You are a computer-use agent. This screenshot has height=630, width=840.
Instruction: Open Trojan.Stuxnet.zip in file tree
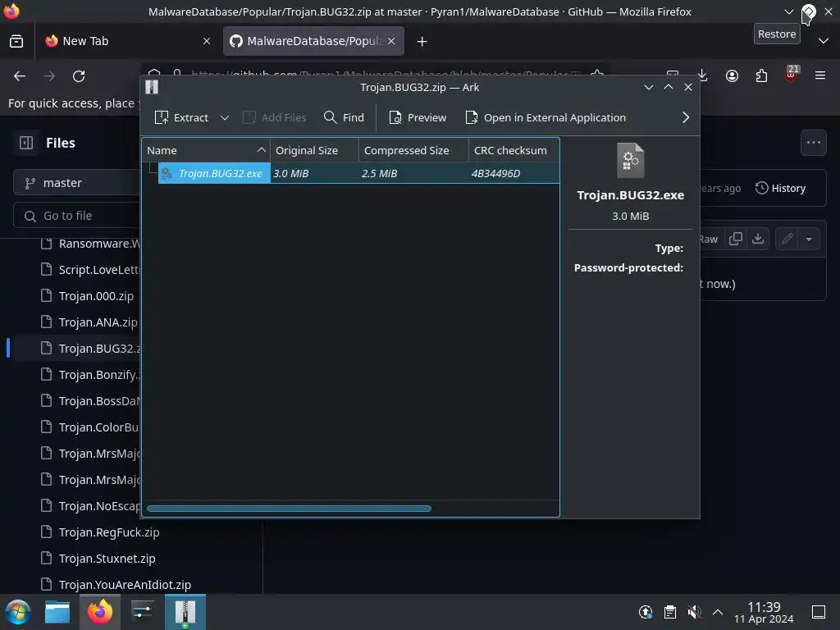[x=107, y=558]
